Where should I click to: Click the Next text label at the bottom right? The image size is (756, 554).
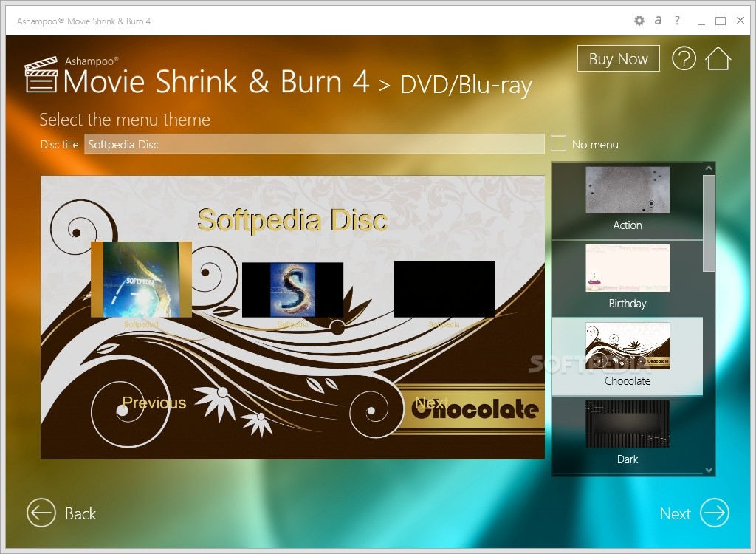pyautogui.click(x=675, y=513)
